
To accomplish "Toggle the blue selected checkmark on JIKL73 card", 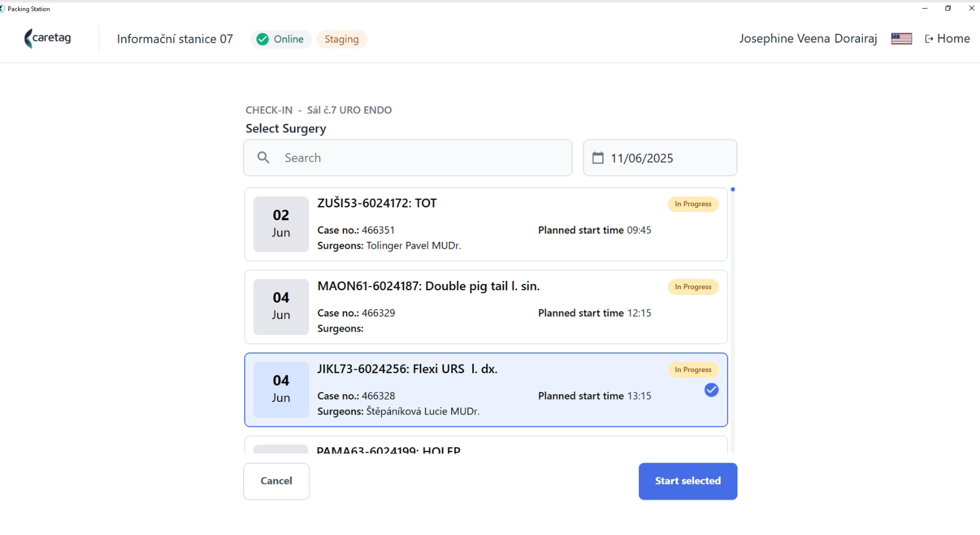I will [x=711, y=390].
